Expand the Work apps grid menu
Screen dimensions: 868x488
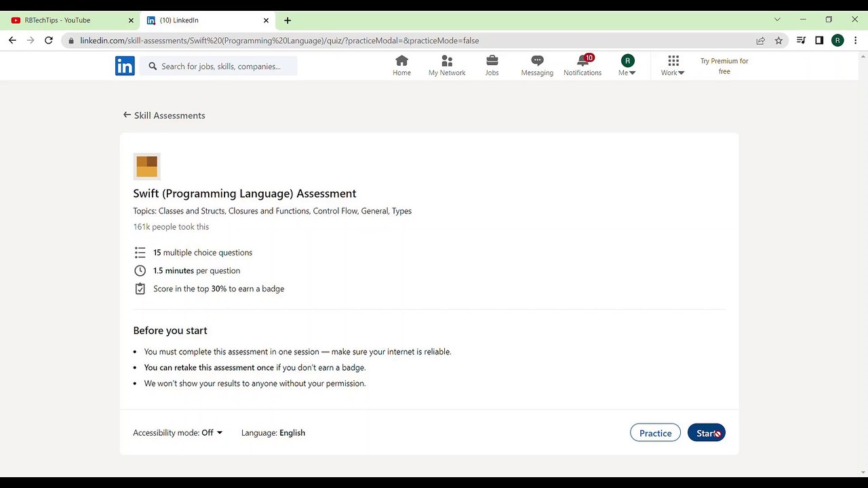tap(673, 66)
